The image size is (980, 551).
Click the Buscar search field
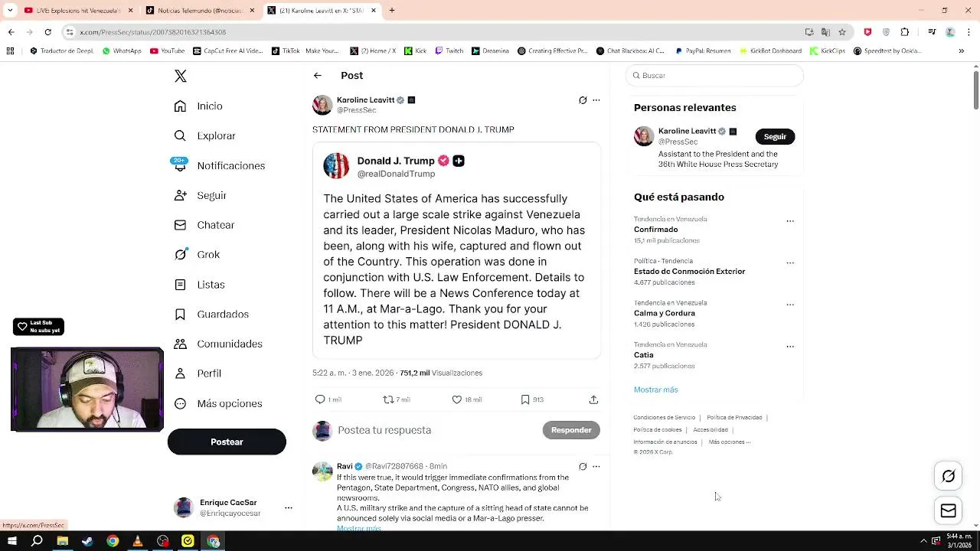tap(714, 75)
